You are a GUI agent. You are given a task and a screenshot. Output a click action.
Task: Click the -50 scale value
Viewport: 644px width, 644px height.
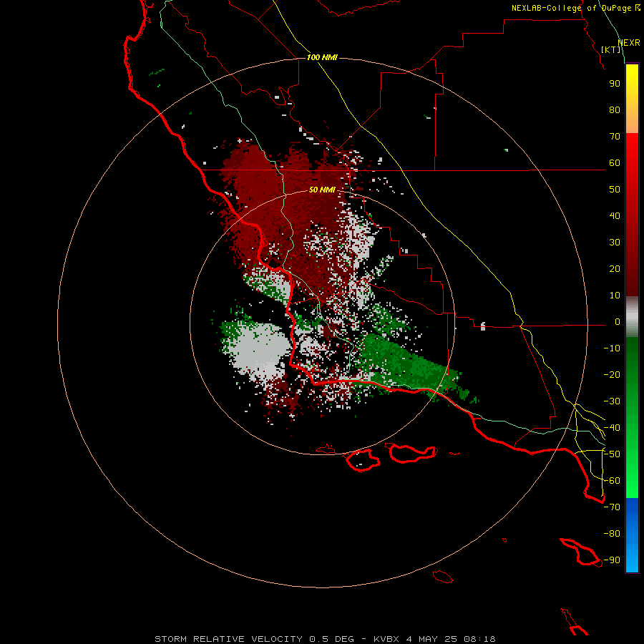[x=612, y=454]
